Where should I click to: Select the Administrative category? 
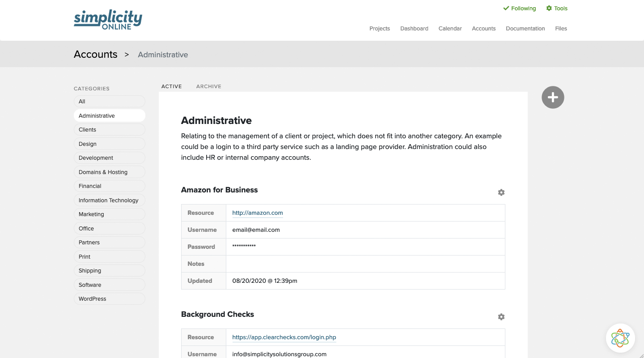coord(110,115)
